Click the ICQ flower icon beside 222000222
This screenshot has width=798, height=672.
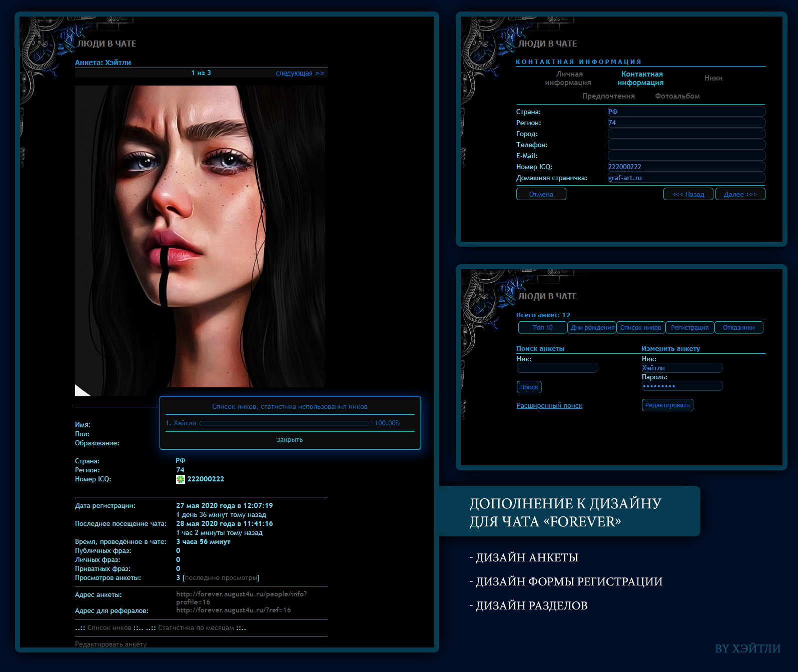pos(181,479)
